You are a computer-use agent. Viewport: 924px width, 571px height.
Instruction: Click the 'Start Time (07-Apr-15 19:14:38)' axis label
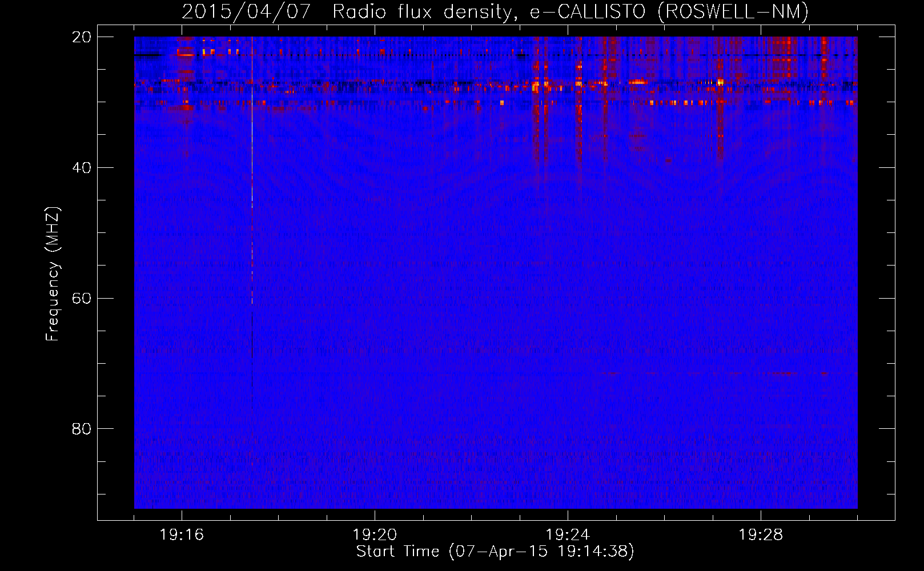495,552
